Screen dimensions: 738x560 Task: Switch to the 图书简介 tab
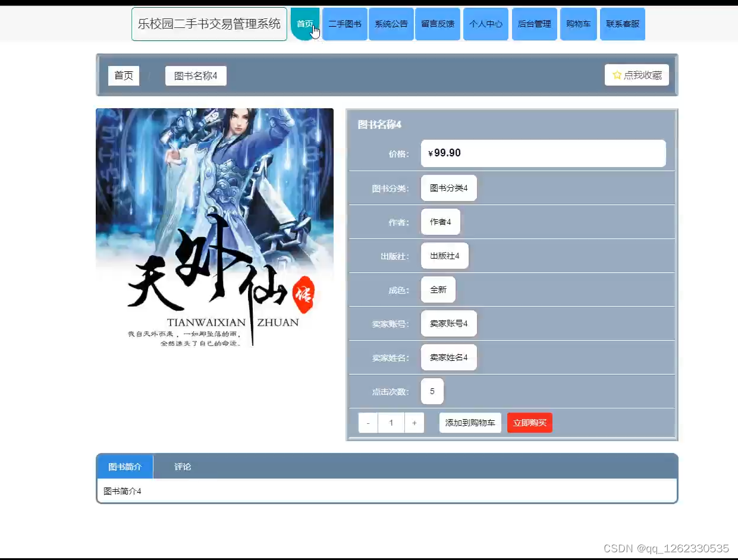pyautogui.click(x=125, y=467)
